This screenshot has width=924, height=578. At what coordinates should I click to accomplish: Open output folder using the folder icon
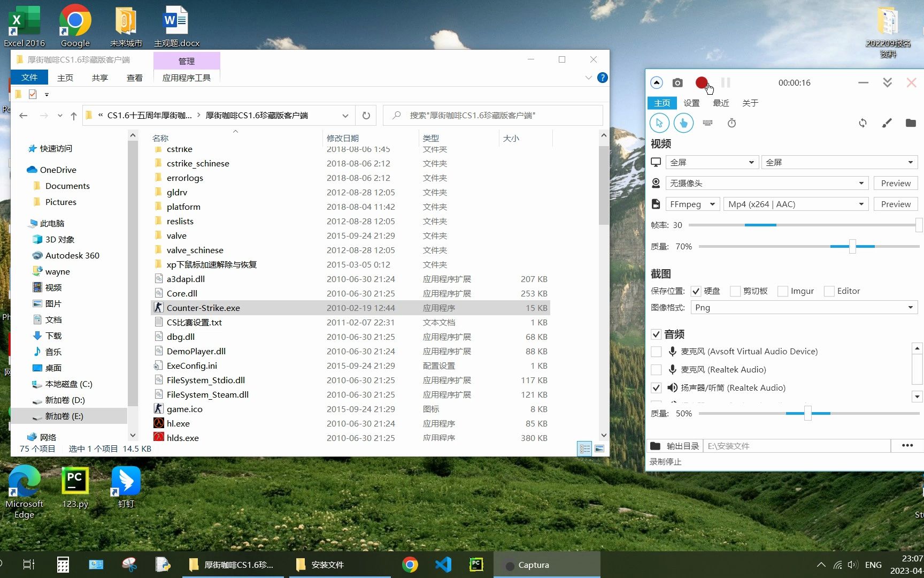pyautogui.click(x=911, y=123)
